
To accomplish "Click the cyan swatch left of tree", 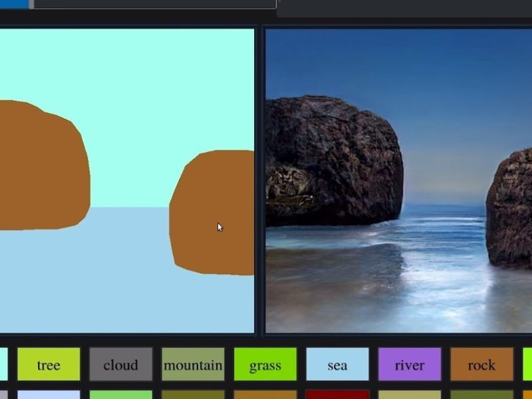I will (x=4, y=364).
